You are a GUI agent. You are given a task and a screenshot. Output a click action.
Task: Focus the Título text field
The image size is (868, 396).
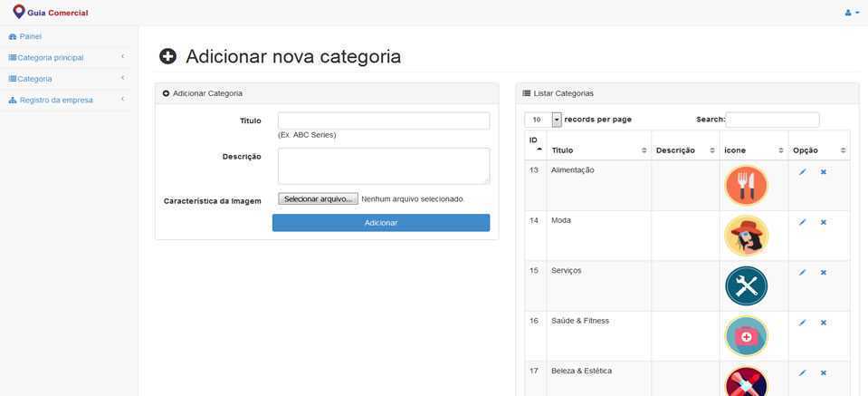coord(384,121)
